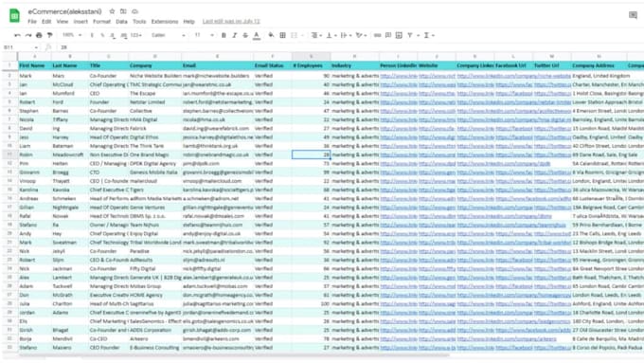644x363 pixels.
Task: Open the Data menu
Action: tap(121, 22)
